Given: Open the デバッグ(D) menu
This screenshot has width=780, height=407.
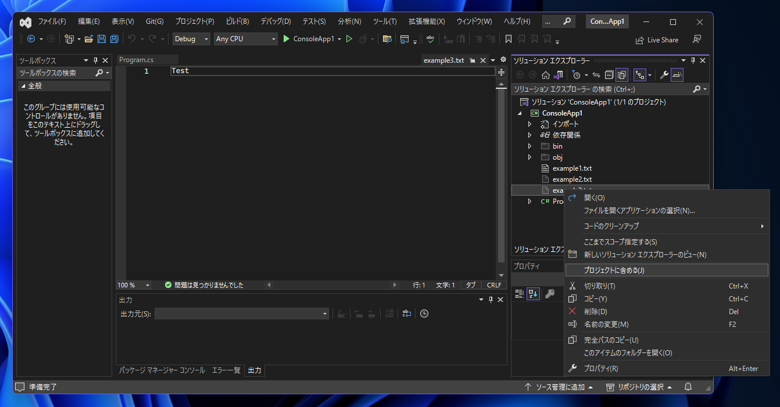Looking at the screenshot, I should (276, 21).
